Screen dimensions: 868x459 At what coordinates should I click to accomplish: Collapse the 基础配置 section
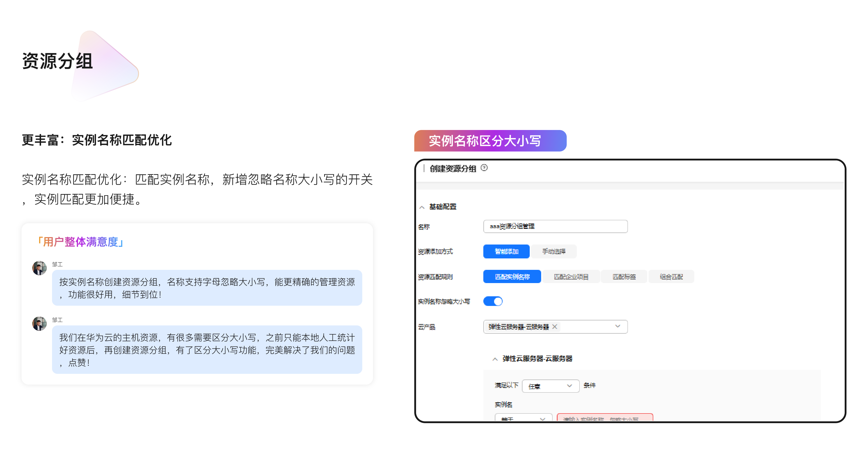coord(422,207)
